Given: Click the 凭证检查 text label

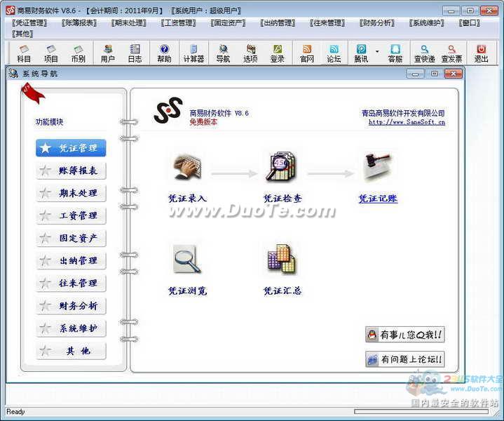Looking at the screenshot, I should (x=282, y=199).
